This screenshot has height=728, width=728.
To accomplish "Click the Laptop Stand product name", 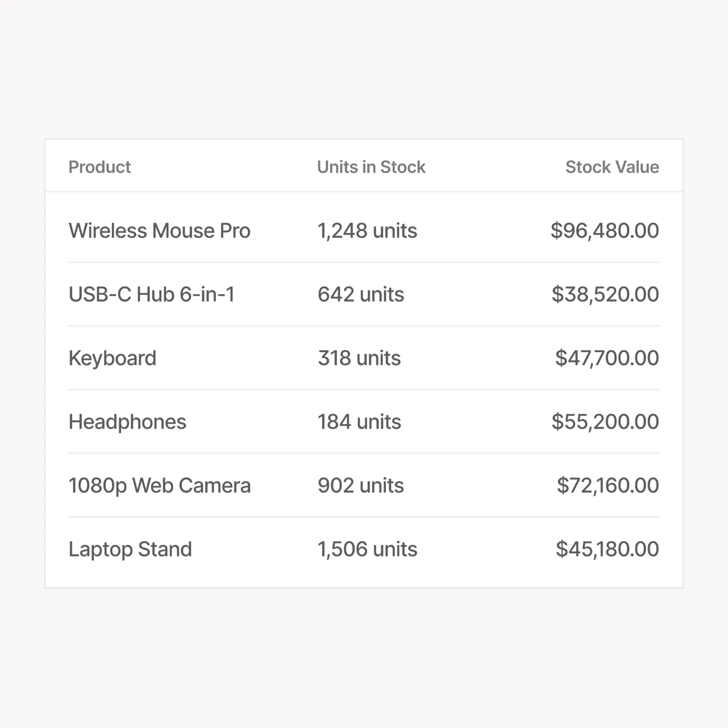I will (130, 549).
